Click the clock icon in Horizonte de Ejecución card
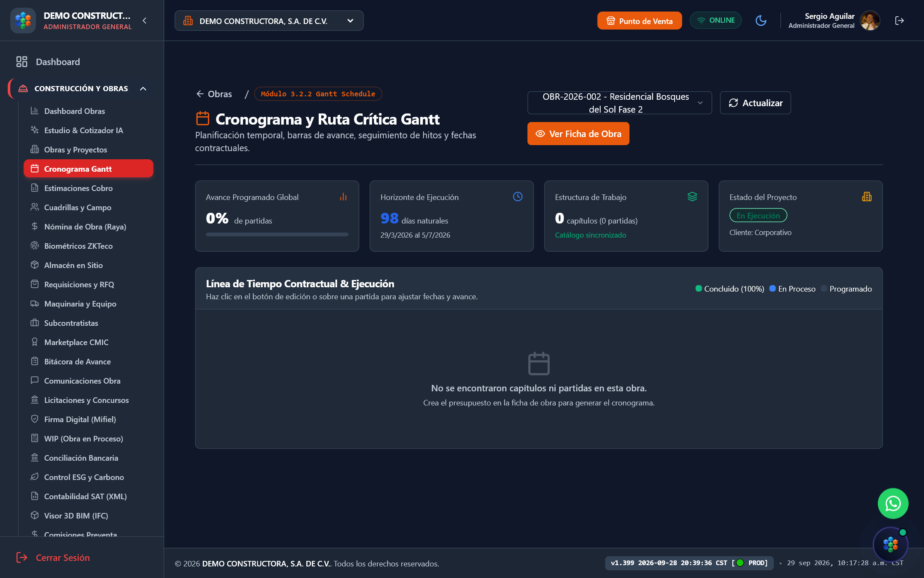The image size is (924, 578). pyautogui.click(x=518, y=197)
